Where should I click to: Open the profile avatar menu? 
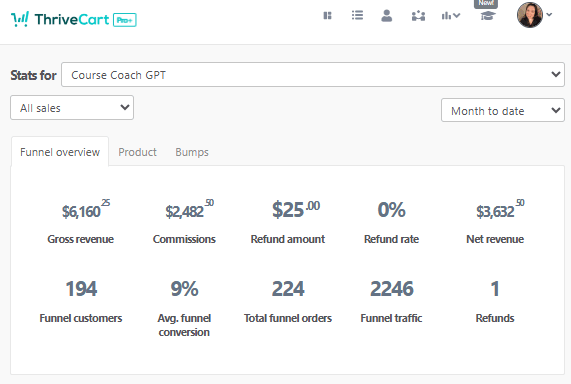click(530, 15)
